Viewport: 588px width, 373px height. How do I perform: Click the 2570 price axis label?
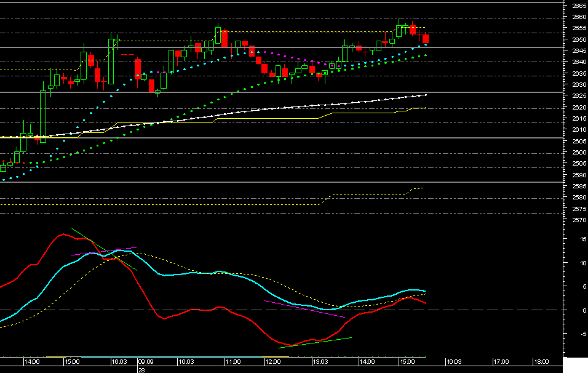click(x=579, y=220)
